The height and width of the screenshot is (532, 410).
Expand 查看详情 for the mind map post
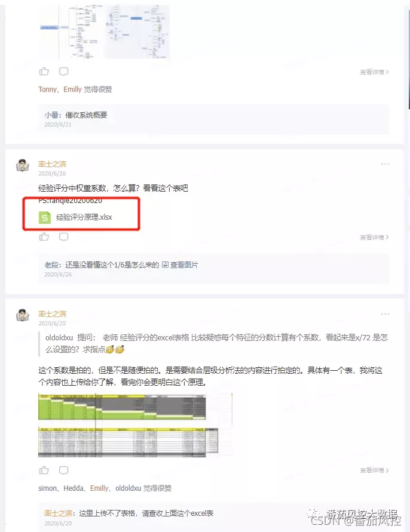pos(374,72)
